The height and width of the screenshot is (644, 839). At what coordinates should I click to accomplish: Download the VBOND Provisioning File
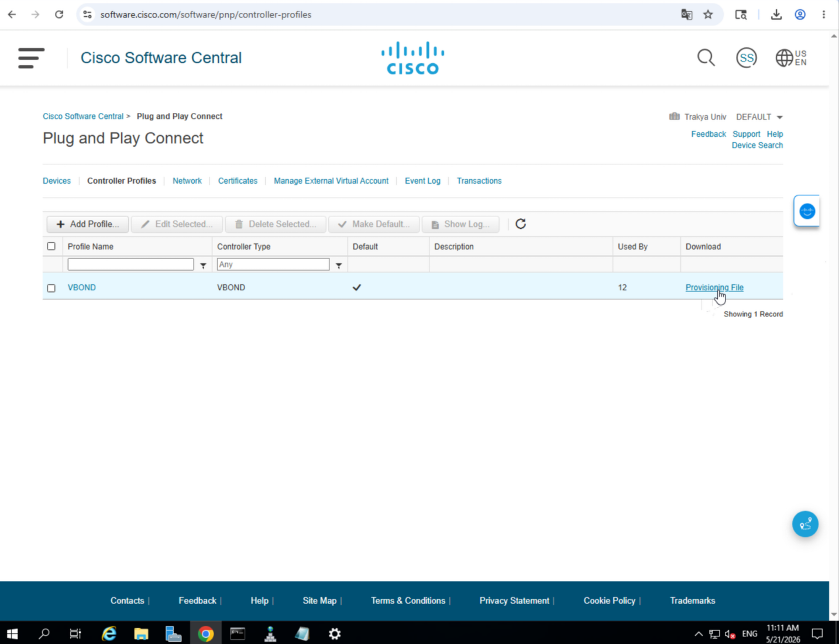(x=714, y=288)
